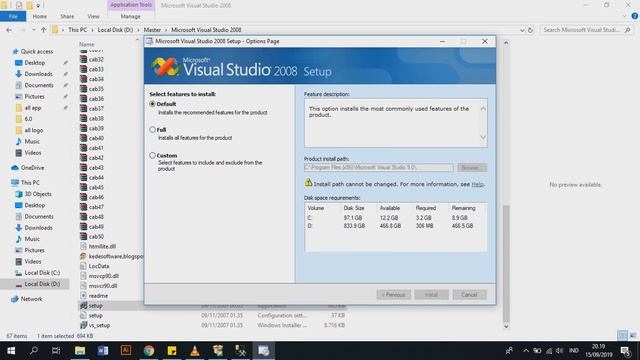Image resolution: width=640 pixels, height=360 pixels.
Task: Click the cab50 archive icon
Action: click(84, 236)
